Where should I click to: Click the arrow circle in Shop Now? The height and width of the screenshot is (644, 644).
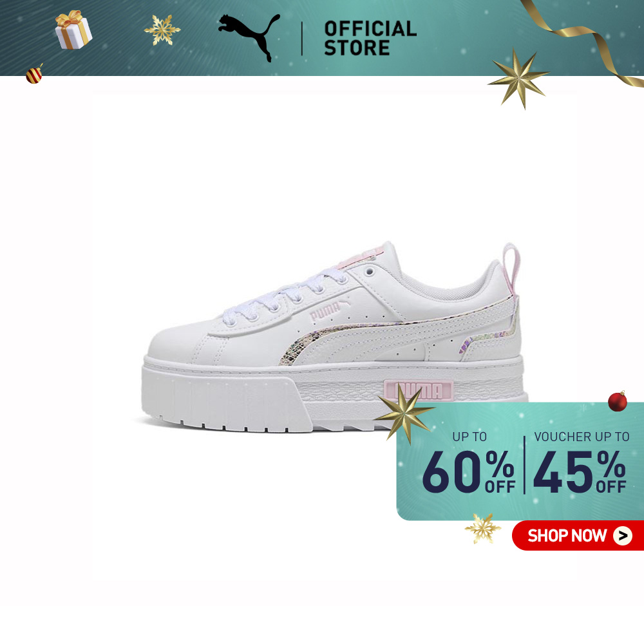[623, 536]
